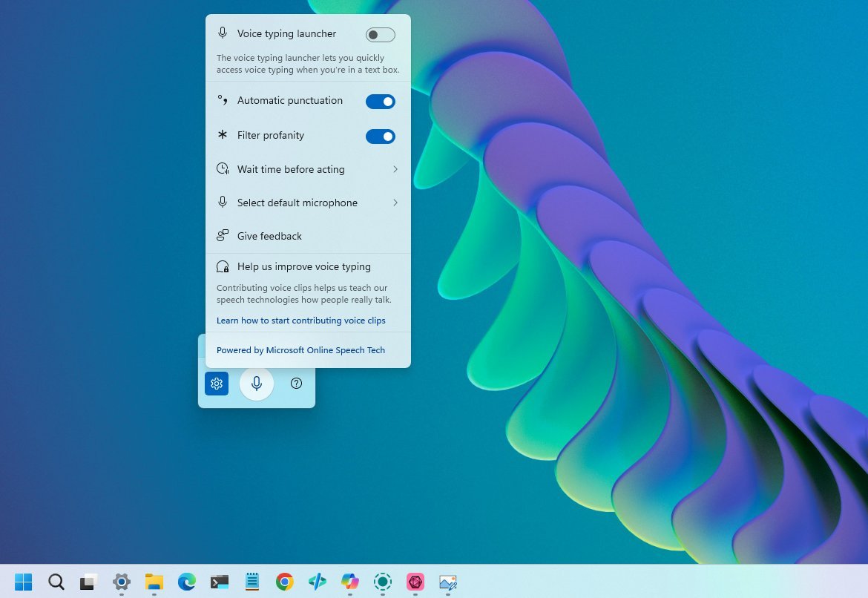Open File Explorer from the taskbar
868x598 pixels.
(x=154, y=582)
